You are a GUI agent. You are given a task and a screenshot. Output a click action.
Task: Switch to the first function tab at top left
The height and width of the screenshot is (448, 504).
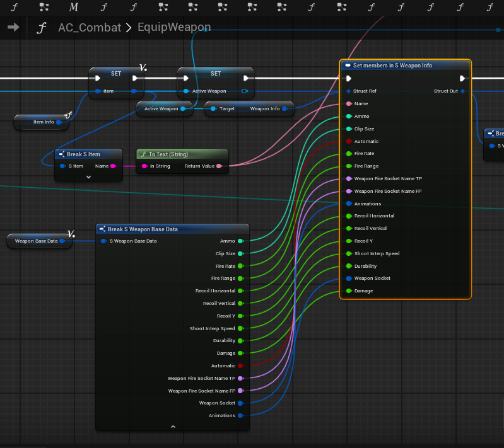click(14, 7)
